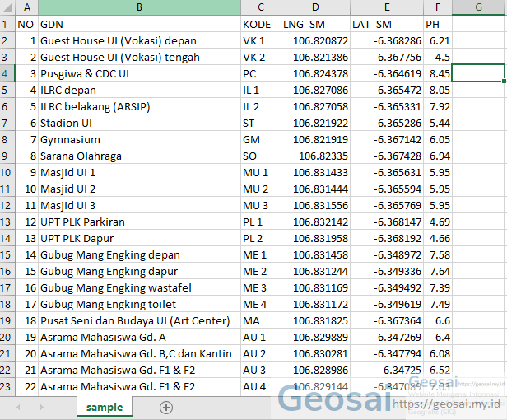Select cell Stadion UI
The image size is (507, 420).
(139, 123)
